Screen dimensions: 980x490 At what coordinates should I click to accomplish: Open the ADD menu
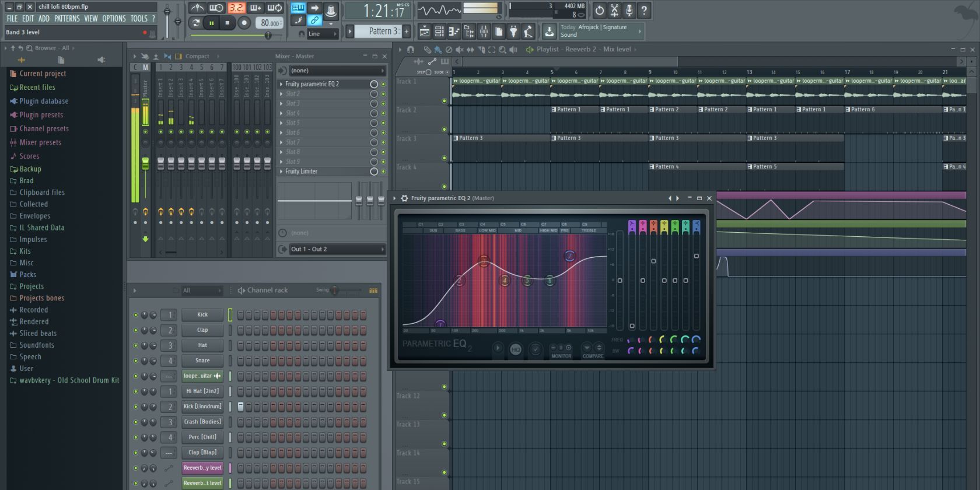(44, 19)
